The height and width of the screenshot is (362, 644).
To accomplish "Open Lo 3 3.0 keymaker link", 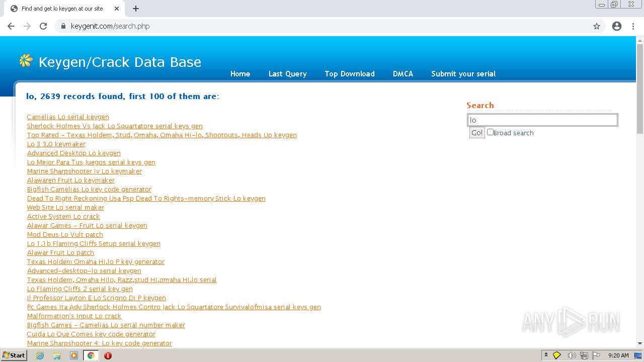I will pos(56,144).
